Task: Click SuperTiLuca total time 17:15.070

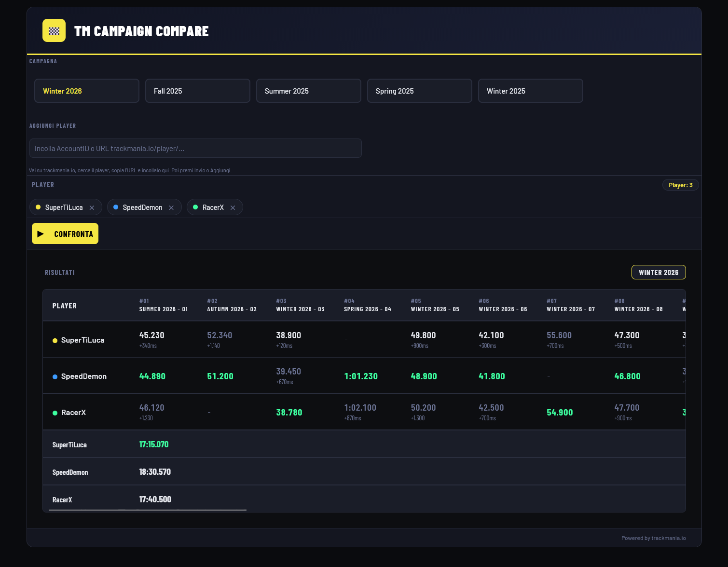Action: pos(154,444)
